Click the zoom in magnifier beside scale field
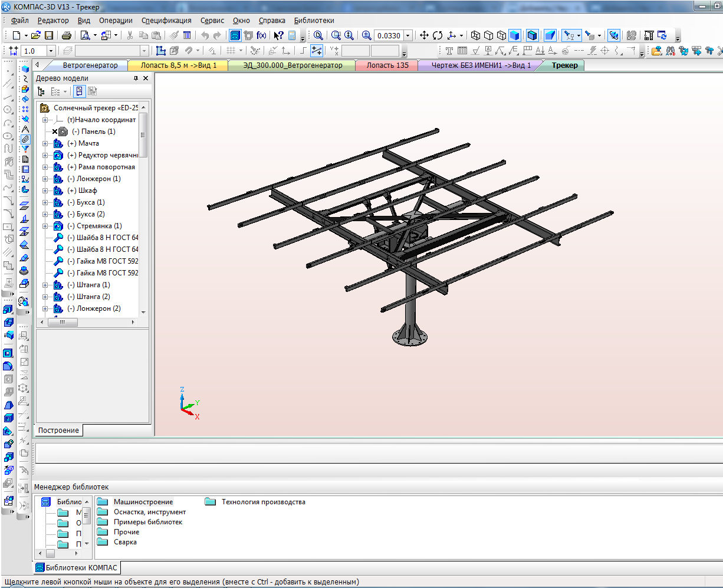723x588 pixels. pos(367,35)
